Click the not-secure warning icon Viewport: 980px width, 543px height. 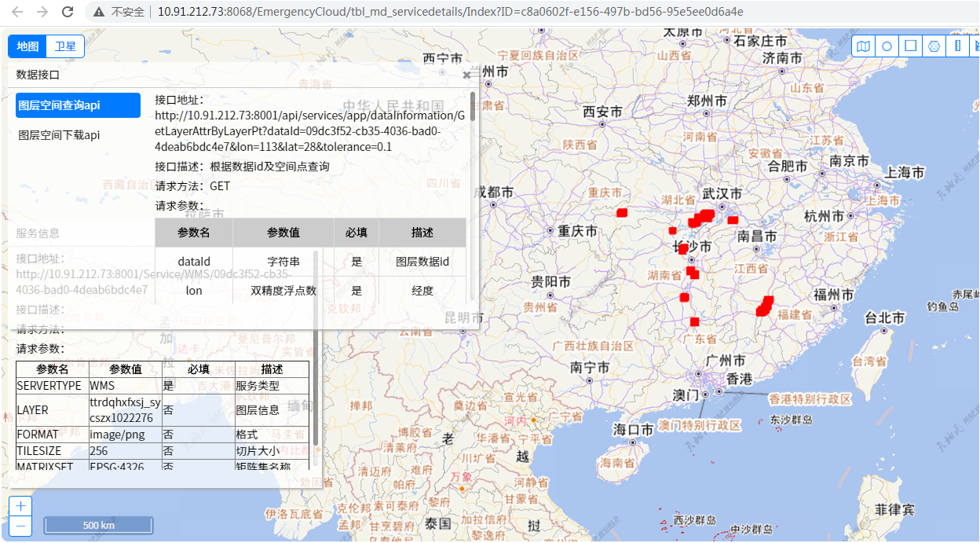click(x=98, y=12)
